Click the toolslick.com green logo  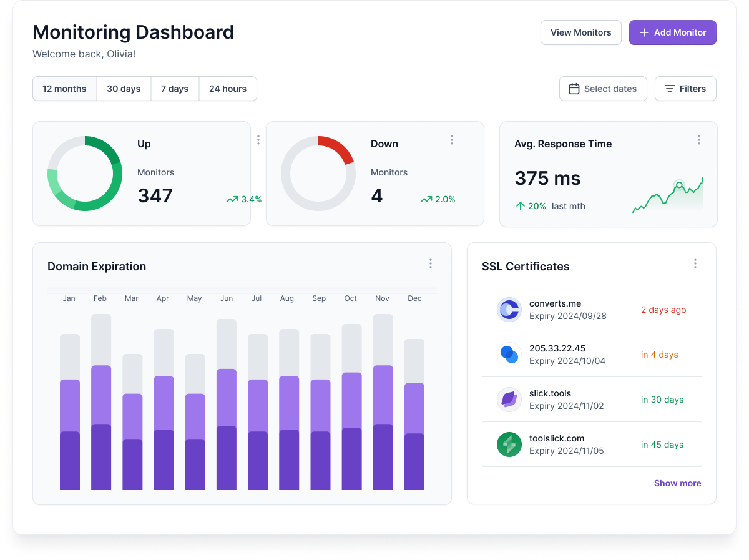pyautogui.click(x=509, y=445)
